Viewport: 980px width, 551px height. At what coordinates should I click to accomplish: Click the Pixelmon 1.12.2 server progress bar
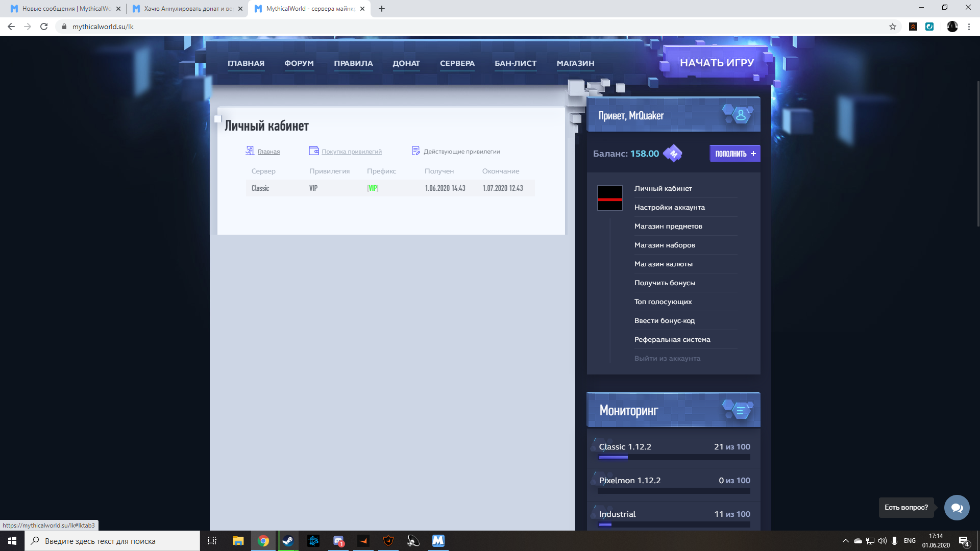674,491
